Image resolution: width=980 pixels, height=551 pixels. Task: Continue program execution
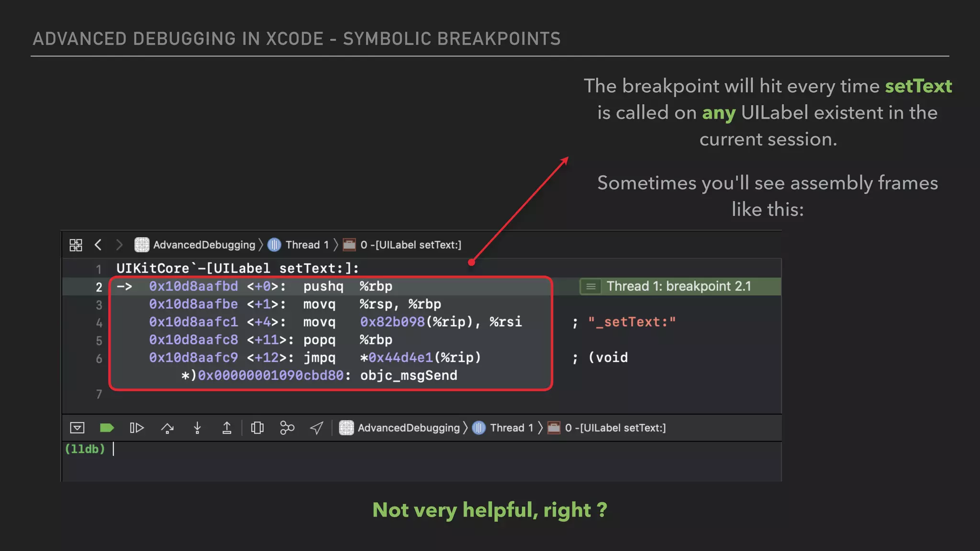[137, 428]
